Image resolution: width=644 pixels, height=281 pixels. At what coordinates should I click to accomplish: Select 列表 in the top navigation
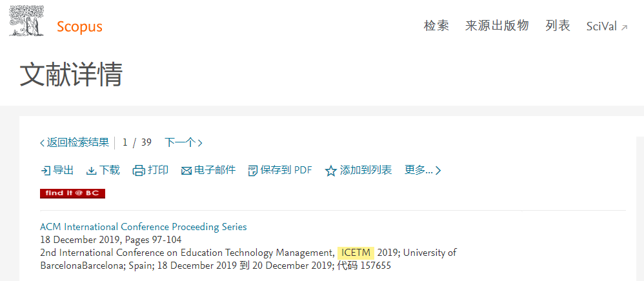[x=558, y=26]
